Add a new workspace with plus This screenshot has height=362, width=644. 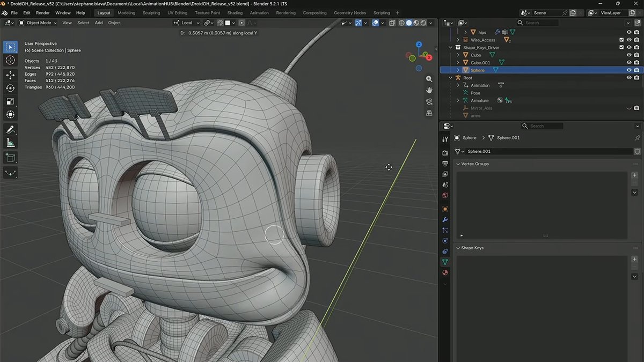pos(398,12)
